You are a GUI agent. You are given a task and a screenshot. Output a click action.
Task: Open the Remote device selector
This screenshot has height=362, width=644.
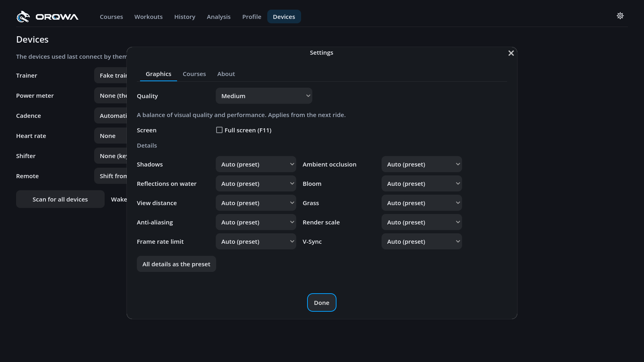pyautogui.click(x=111, y=176)
